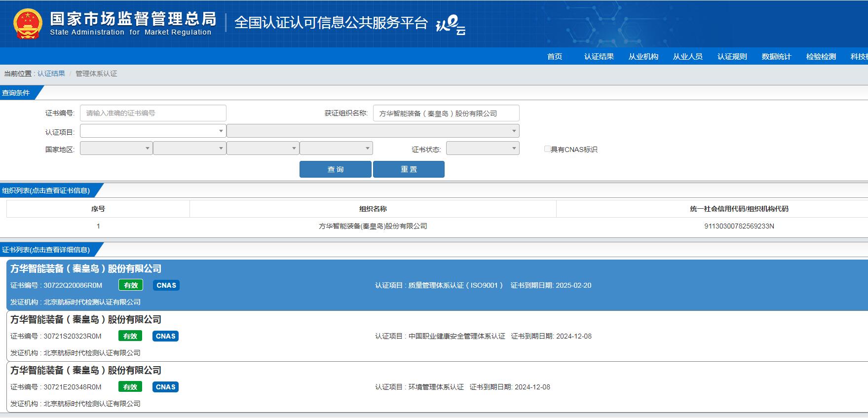
Task: Click certificate number 30721E20348R0M
Action: (73, 387)
